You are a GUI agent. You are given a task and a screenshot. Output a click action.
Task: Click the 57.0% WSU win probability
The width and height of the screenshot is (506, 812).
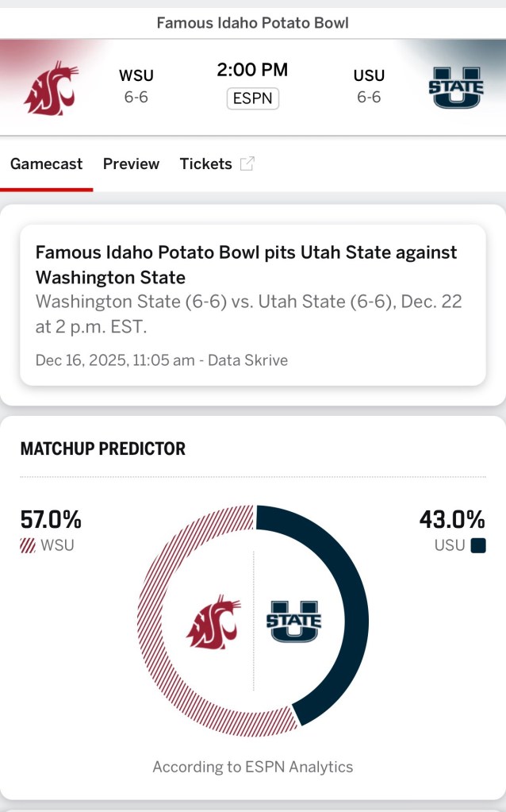(x=51, y=520)
